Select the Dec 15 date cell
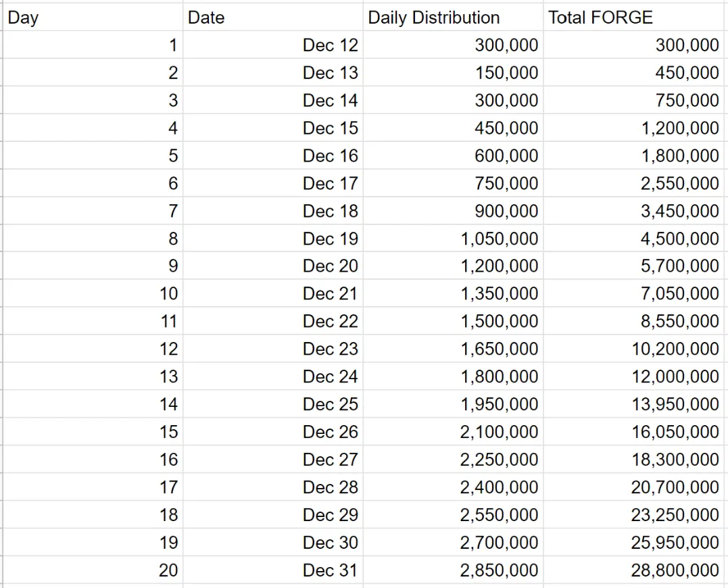The image size is (728, 588). pos(273,128)
